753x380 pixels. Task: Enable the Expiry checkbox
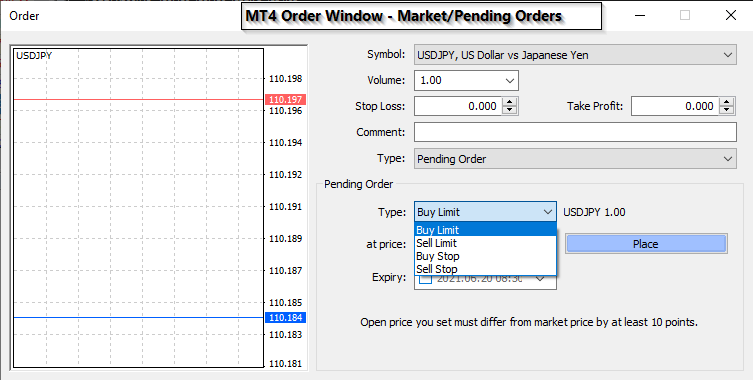[x=425, y=279]
